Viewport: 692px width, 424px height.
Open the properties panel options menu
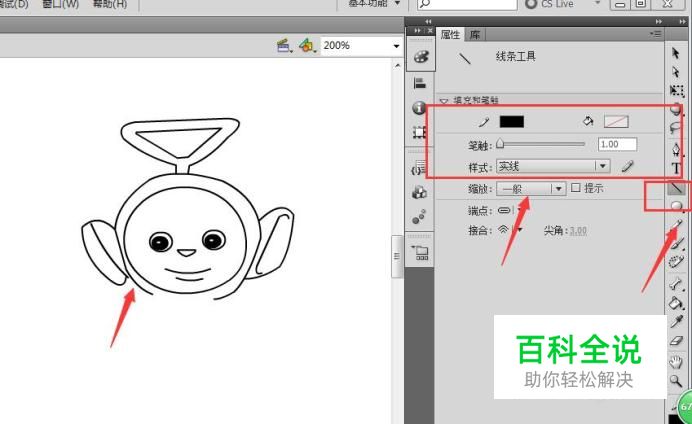tap(656, 34)
